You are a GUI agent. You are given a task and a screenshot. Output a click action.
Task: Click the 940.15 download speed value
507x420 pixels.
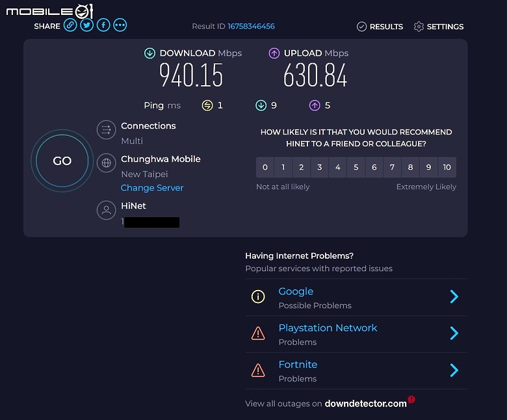tap(191, 75)
